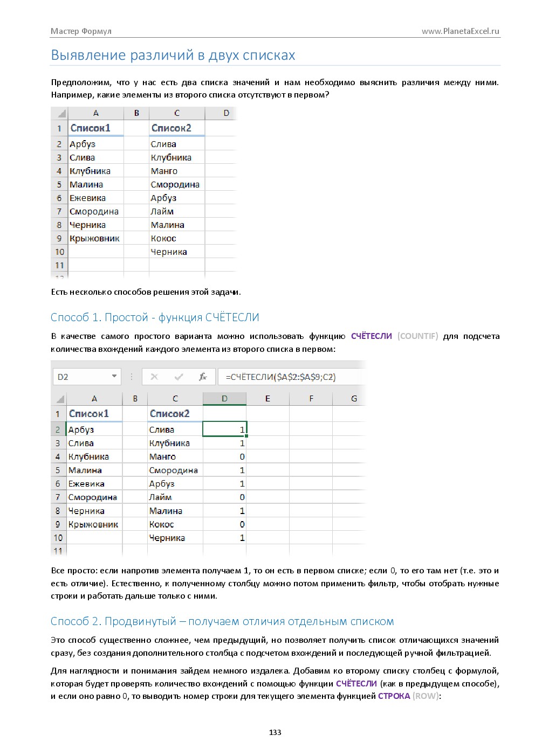Select column F header in the spreadsheet
The width and height of the screenshot is (535, 756).
click(x=311, y=399)
